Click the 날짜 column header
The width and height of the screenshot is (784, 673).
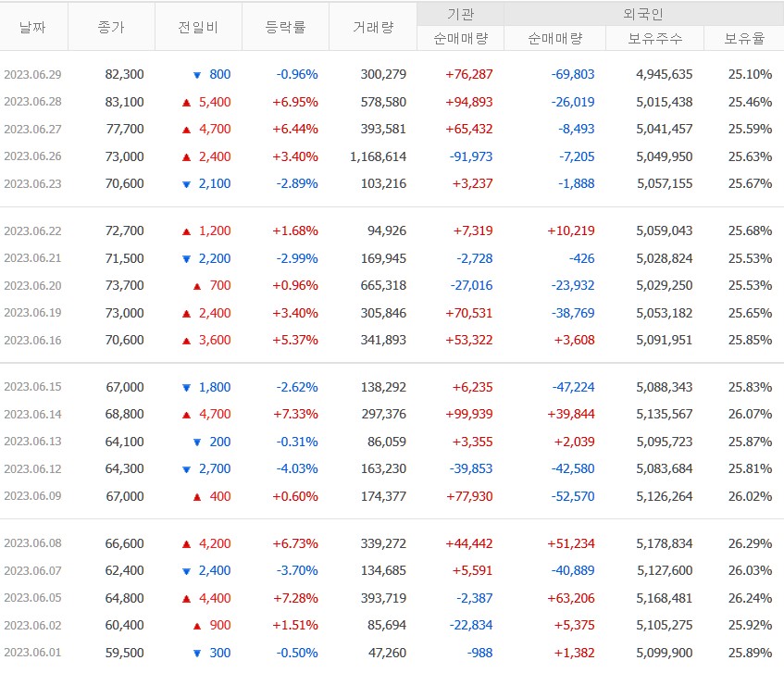tap(33, 27)
